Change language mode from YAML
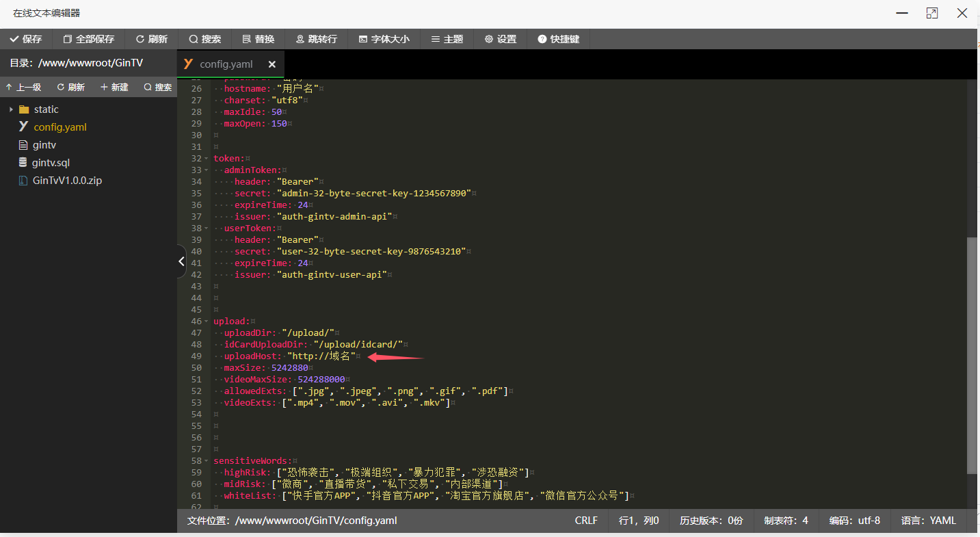980x537 pixels. click(x=928, y=521)
